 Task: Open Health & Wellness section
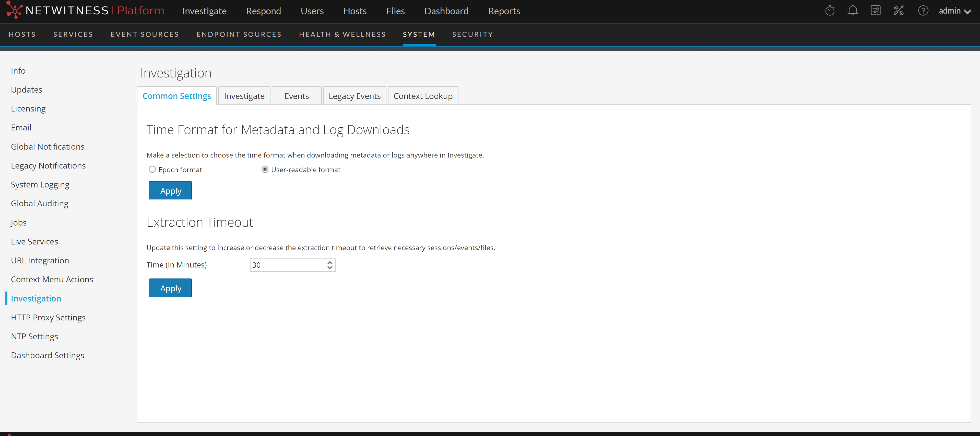coord(342,34)
